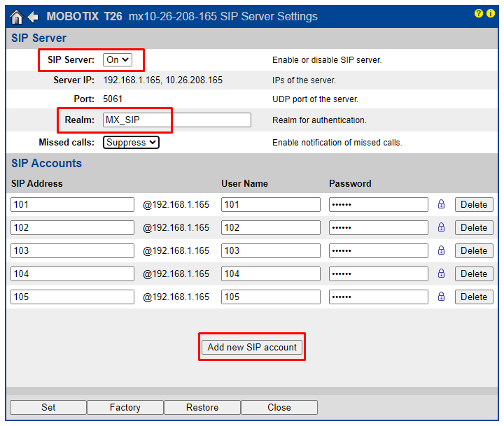Click Password field for account 105
504x426 pixels.
click(379, 297)
